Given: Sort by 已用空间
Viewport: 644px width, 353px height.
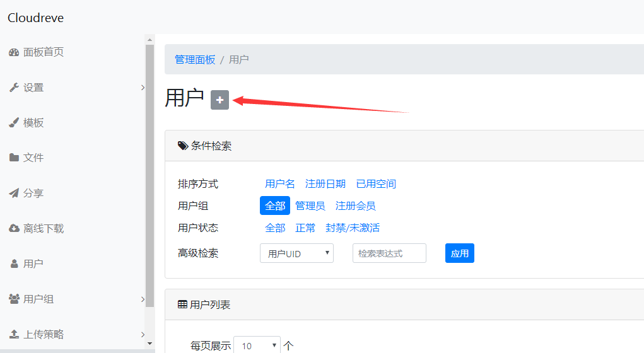Looking at the screenshot, I should coord(376,184).
